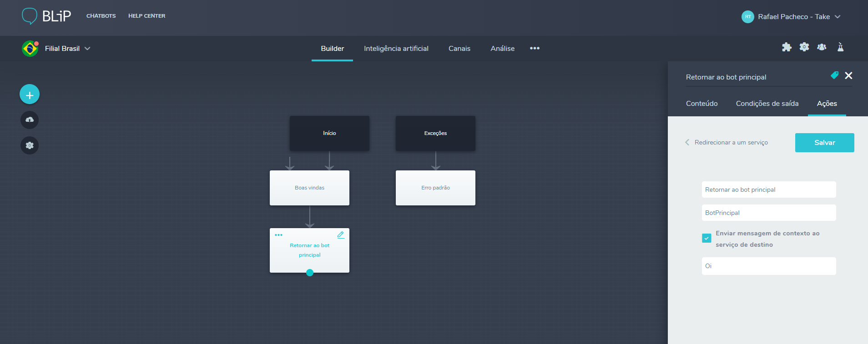
Task: Uncheck Enviar mensagem de contexto checkbox
Action: coord(707,238)
